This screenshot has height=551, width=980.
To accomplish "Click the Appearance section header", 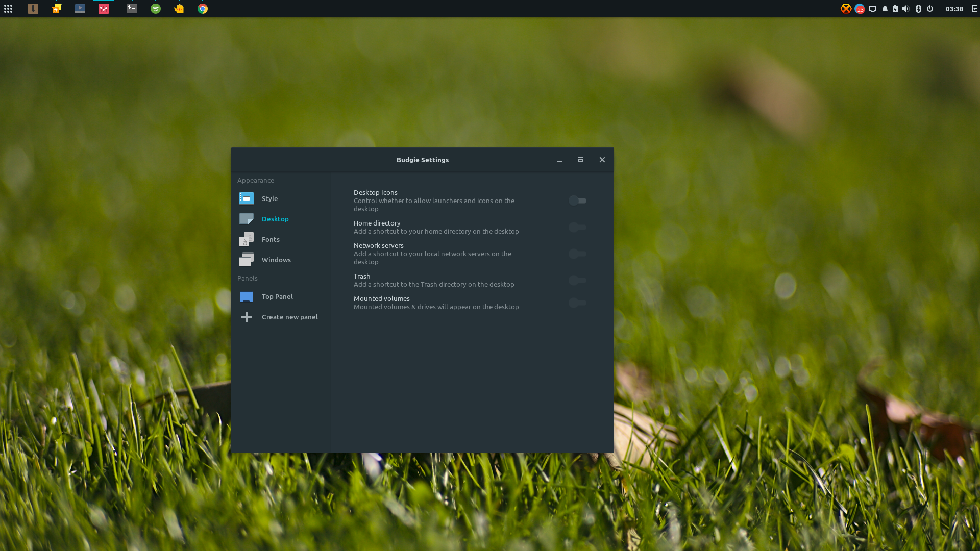I will tap(255, 180).
